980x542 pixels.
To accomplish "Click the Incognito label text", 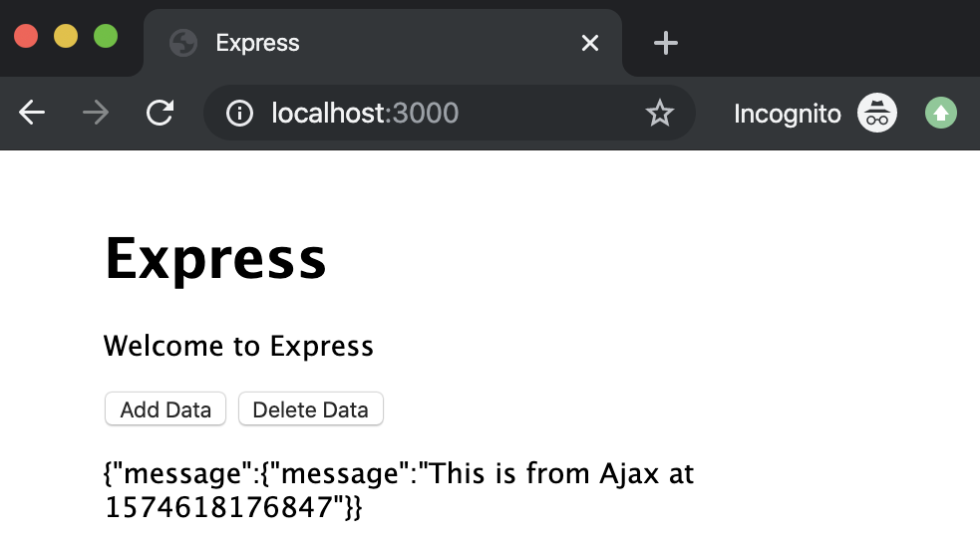I will (787, 114).
